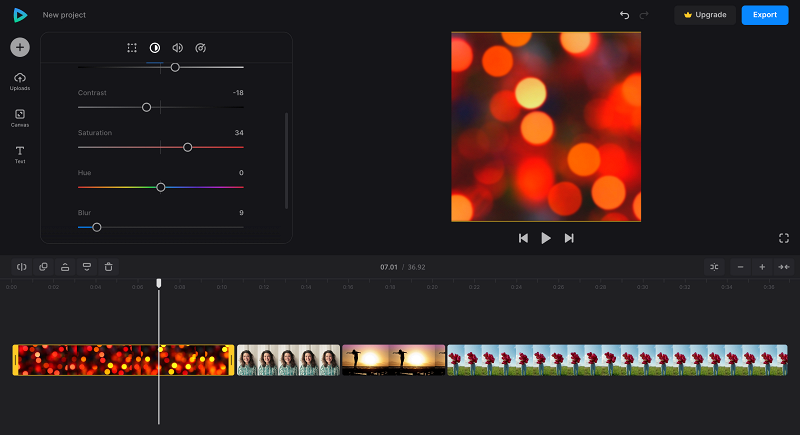
Task: Switch to the adjust color tab icon
Action: tap(155, 48)
